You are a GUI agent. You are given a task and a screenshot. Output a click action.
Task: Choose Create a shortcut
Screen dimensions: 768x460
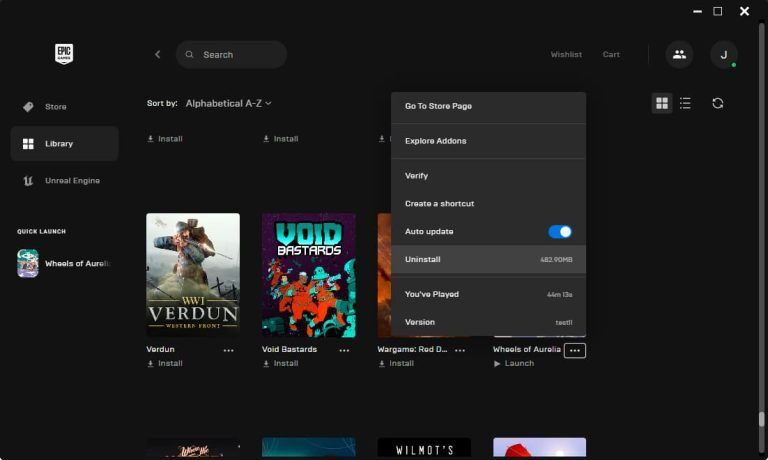coord(488,203)
